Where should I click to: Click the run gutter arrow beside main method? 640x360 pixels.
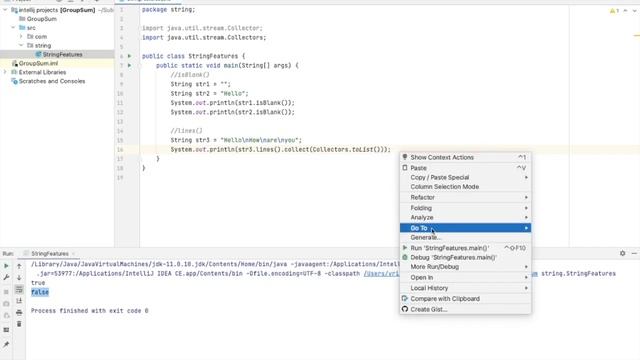pyautogui.click(x=130, y=65)
